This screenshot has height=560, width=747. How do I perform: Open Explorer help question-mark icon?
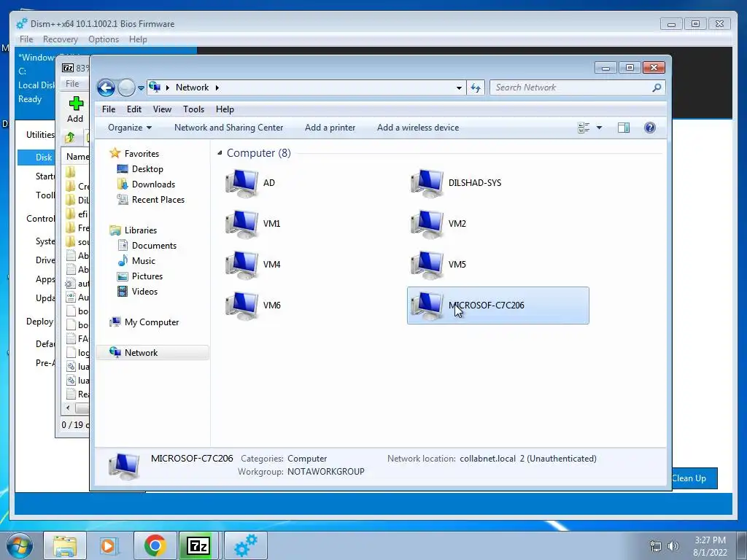coord(650,128)
